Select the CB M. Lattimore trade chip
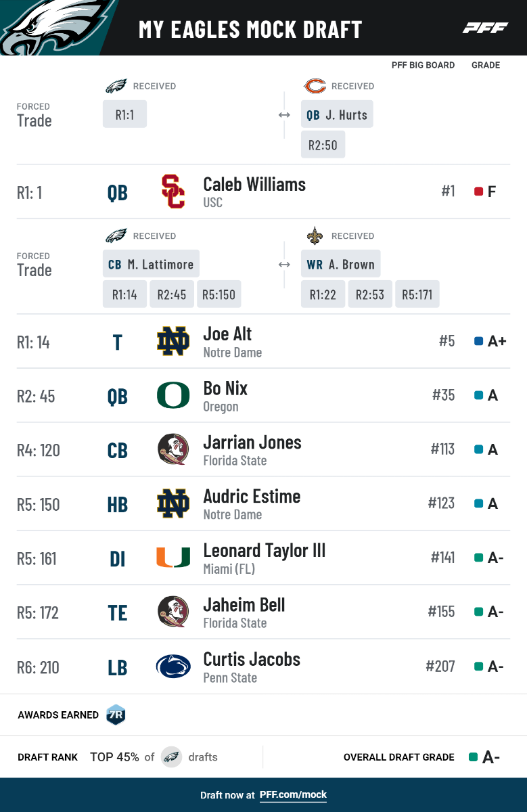This screenshot has width=527, height=812. 151,265
